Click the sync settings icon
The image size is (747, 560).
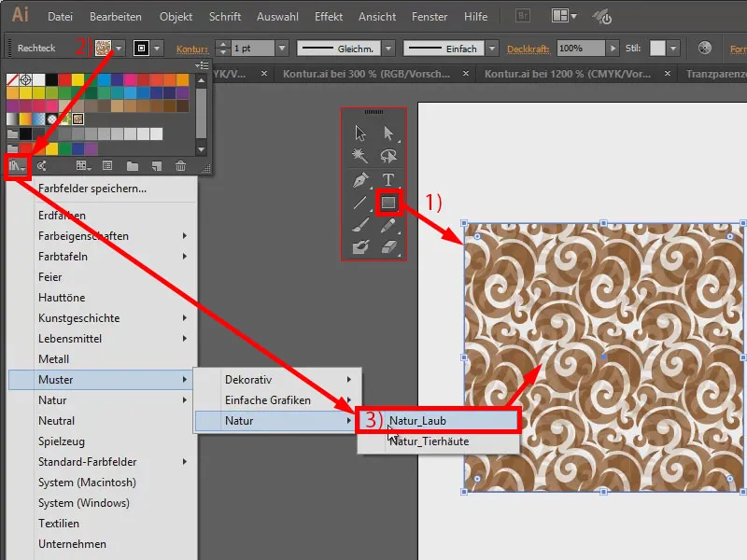[602, 17]
